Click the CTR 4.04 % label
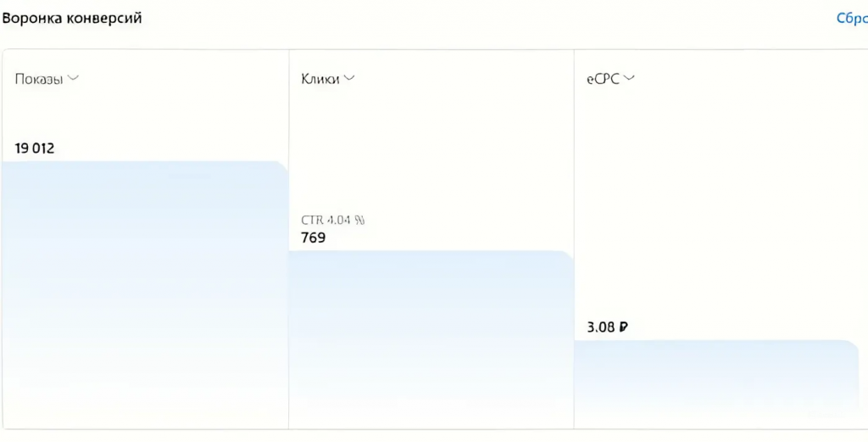 click(332, 220)
